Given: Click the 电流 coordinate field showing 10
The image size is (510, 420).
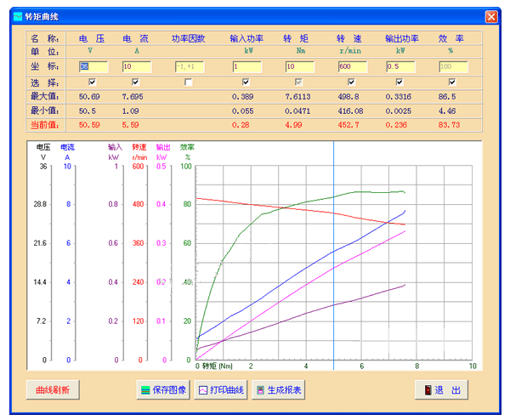Looking at the screenshot, I should pos(138,66).
